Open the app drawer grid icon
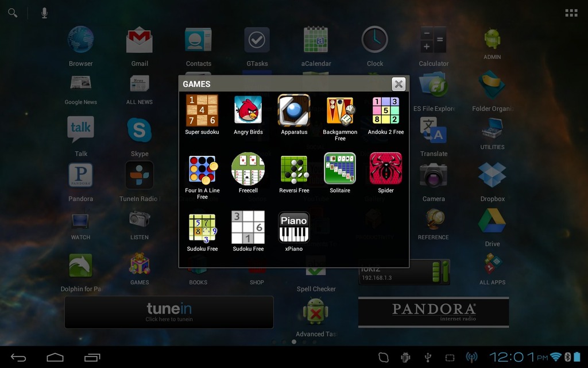The width and height of the screenshot is (588, 368). (x=571, y=13)
